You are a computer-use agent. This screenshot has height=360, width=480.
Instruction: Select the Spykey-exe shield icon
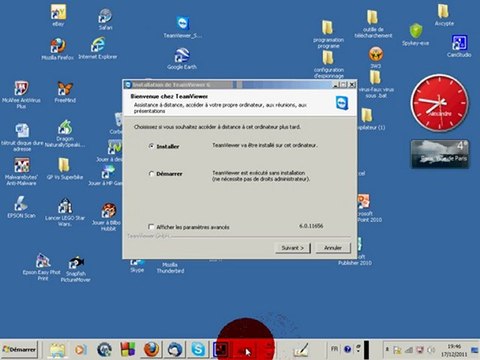click(416, 34)
